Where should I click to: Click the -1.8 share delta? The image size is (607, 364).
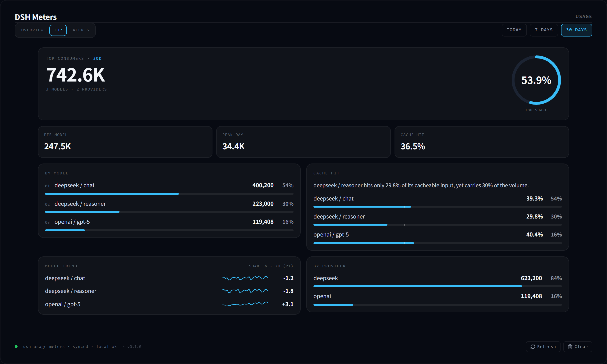coord(288,291)
